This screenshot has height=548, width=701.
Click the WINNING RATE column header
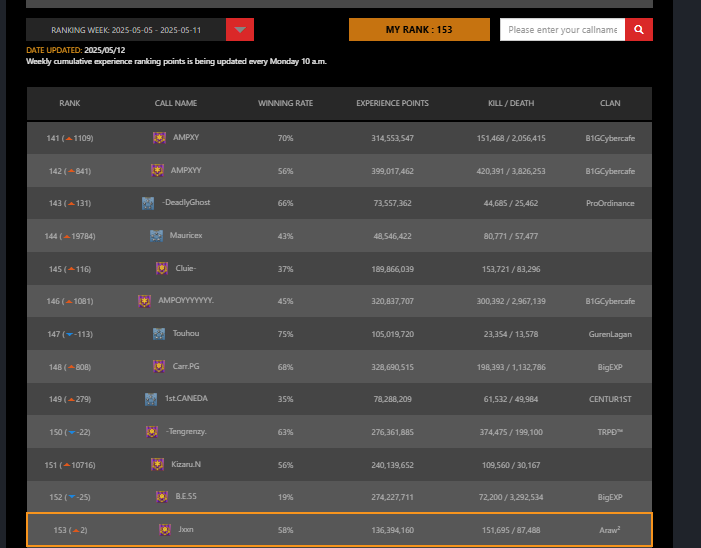pos(285,103)
